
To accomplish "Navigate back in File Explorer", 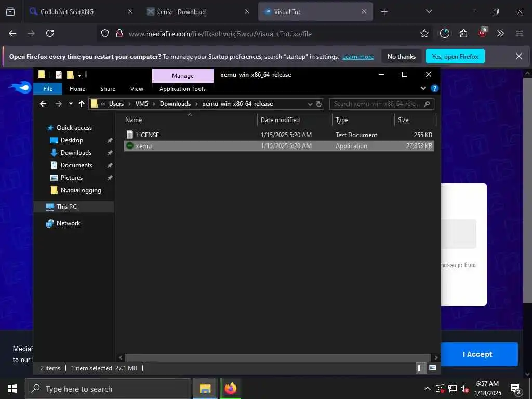I will [43, 104].
